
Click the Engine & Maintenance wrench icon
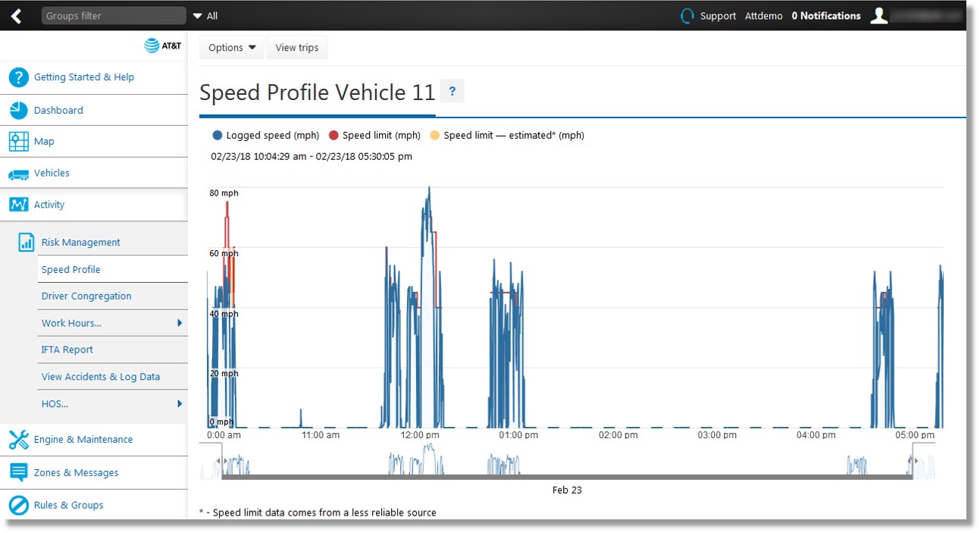click(19, 440)
